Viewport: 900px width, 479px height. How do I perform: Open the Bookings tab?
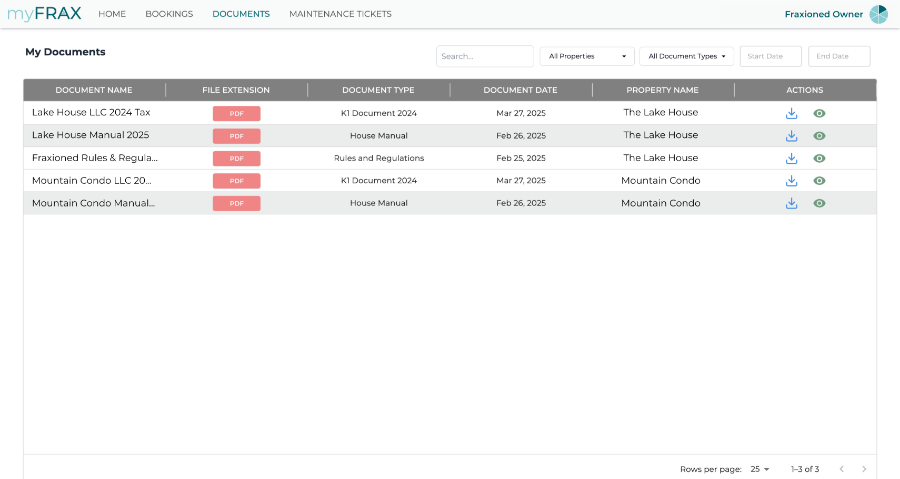(169, 14)
